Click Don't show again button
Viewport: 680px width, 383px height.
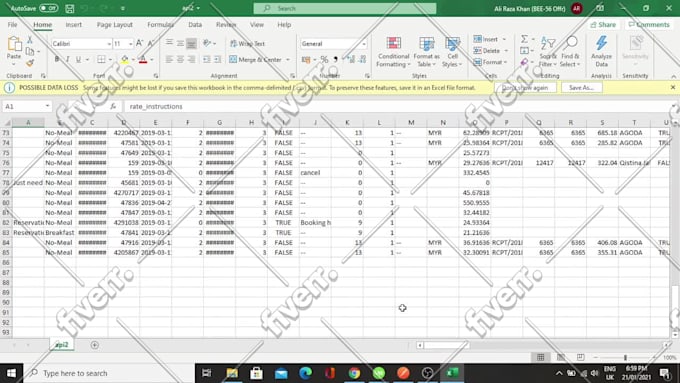coord(525,88)
